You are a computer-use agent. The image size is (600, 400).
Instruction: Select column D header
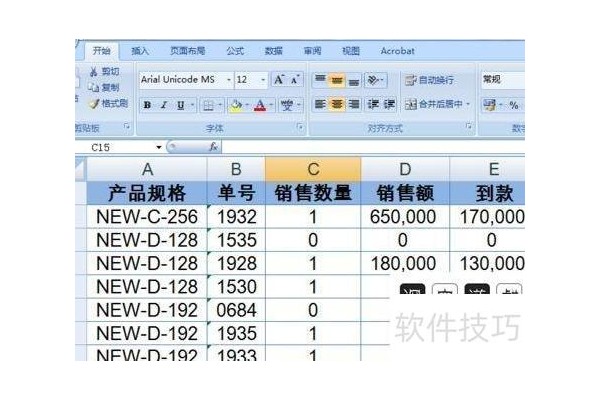click(x=405, y=169)
